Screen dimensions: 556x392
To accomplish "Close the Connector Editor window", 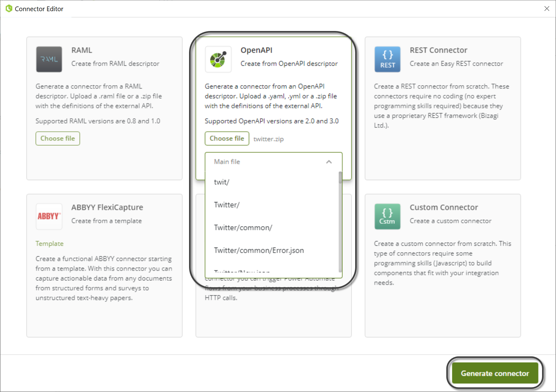I will click(x=547, y=9).
